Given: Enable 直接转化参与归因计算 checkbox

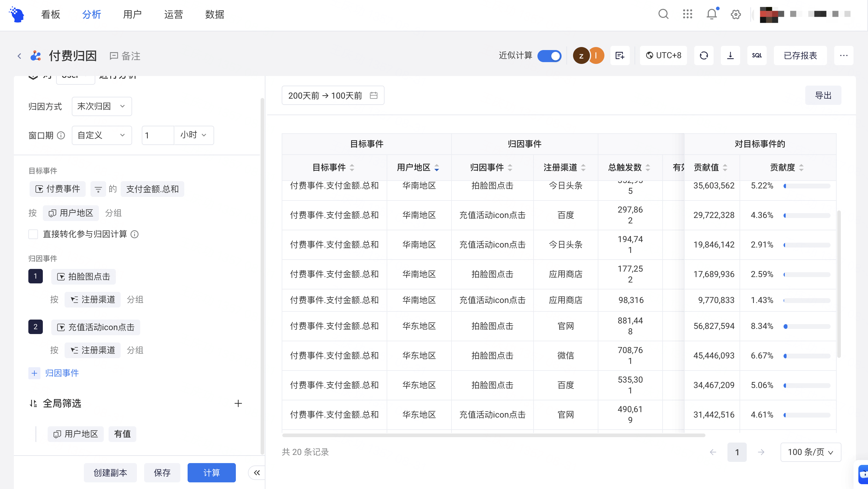Looking at the screenshot, I should tap(33, 234).
